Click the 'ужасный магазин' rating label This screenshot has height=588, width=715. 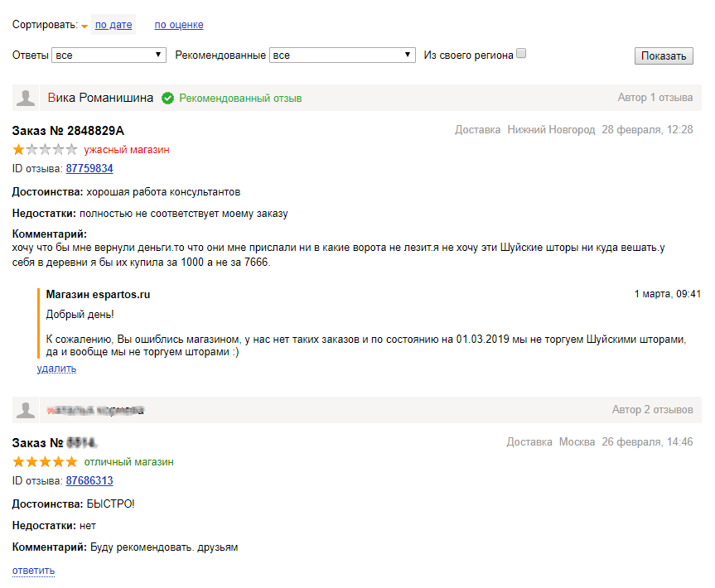(x=127, y=150)
